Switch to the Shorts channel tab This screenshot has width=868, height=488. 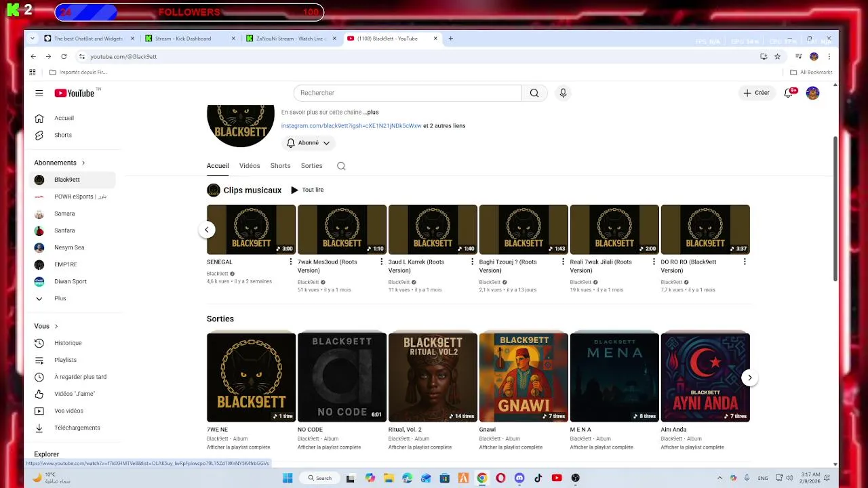(280, 166)
